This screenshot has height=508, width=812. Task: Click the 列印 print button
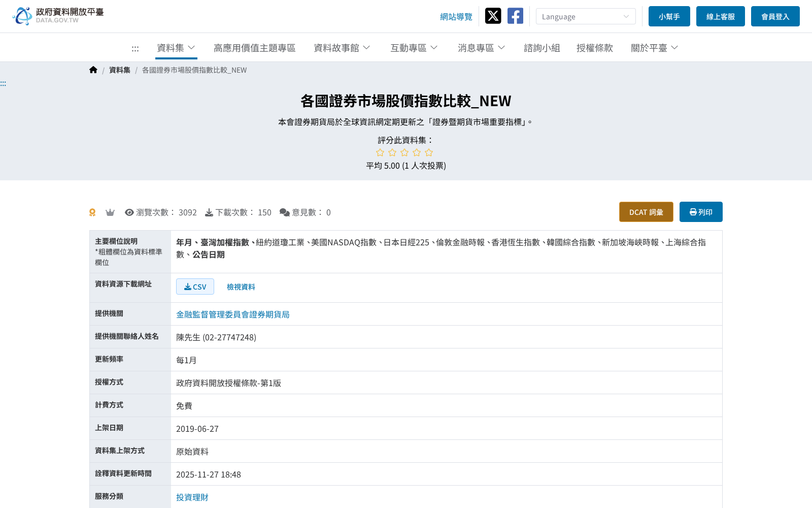[x=701, y=212]
